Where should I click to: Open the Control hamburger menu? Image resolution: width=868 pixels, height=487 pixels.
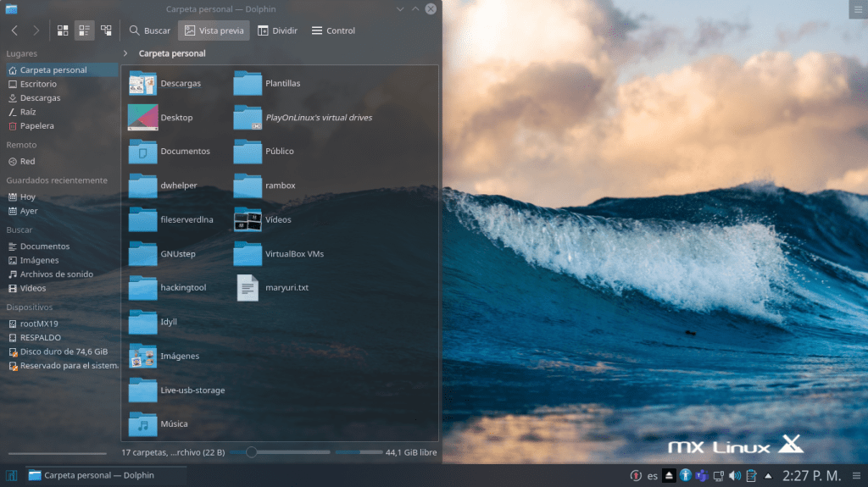(333, 30)
